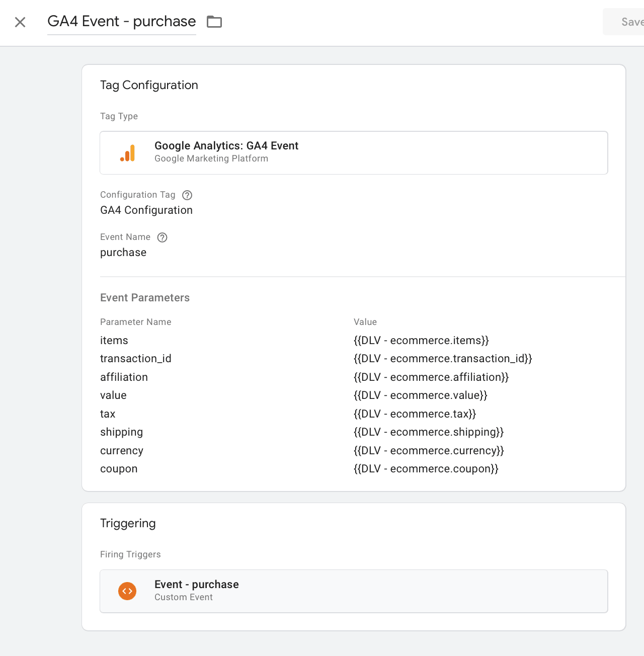Open help icon beside Configuration Tag
Image resolution: width=644 pixels, height=656 pixels.
click(x=187, y=195)
